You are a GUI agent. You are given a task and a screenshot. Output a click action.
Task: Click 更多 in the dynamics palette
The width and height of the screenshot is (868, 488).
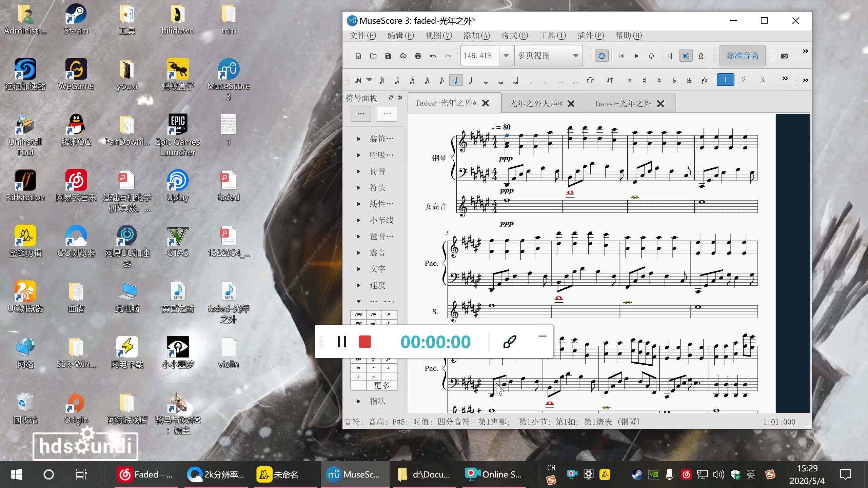click(381, 385)
